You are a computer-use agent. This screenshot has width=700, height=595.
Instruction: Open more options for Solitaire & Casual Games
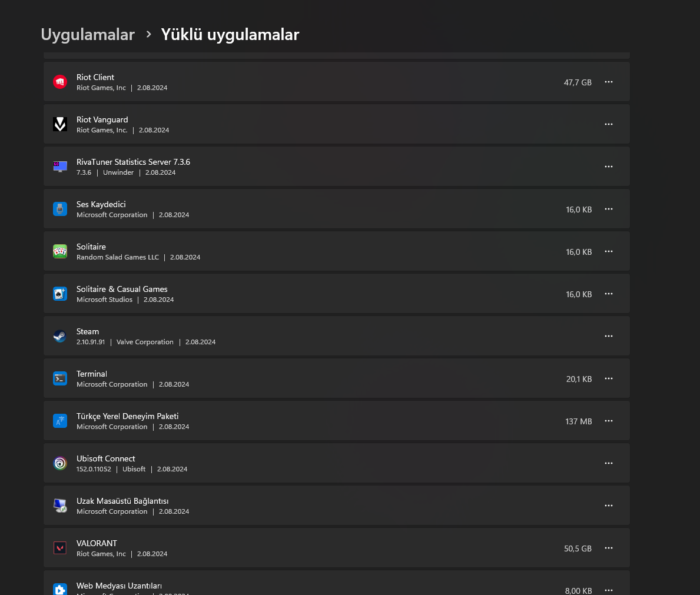pyautogui.click(x=609, y=294)
